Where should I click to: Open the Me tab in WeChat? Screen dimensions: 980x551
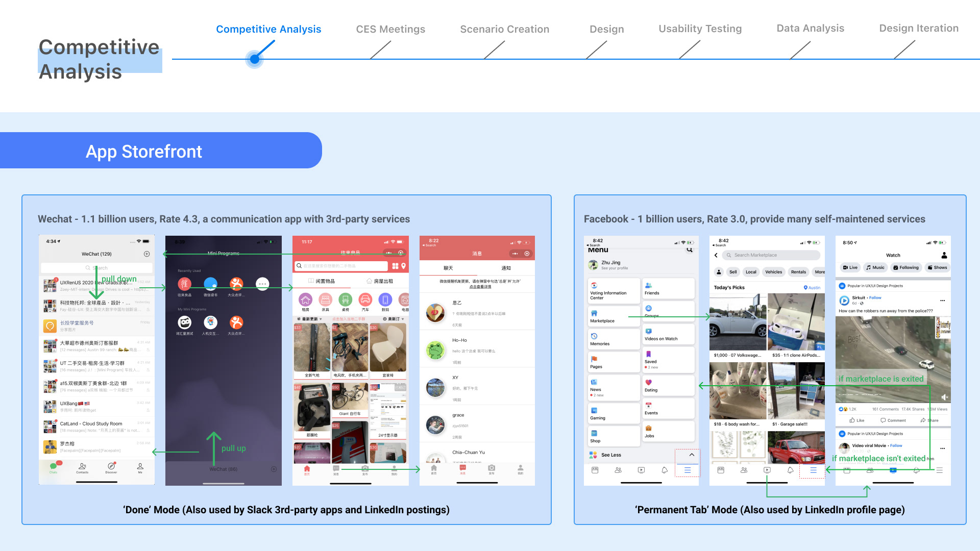click(x=140, y=468)
